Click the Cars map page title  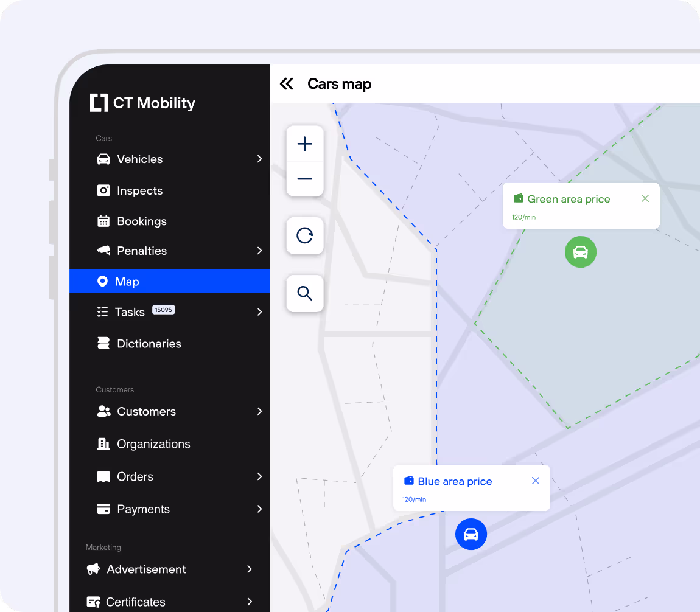tap(339, 84)
